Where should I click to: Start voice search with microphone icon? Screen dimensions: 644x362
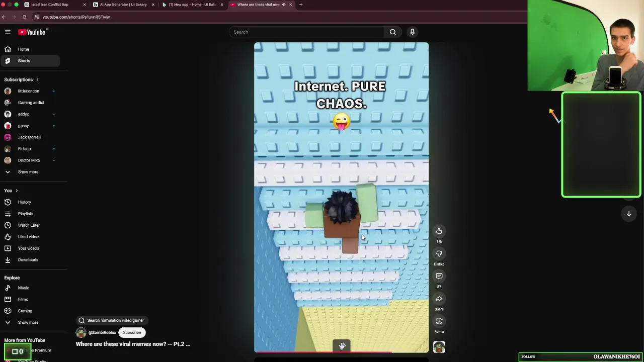point(412,32)
